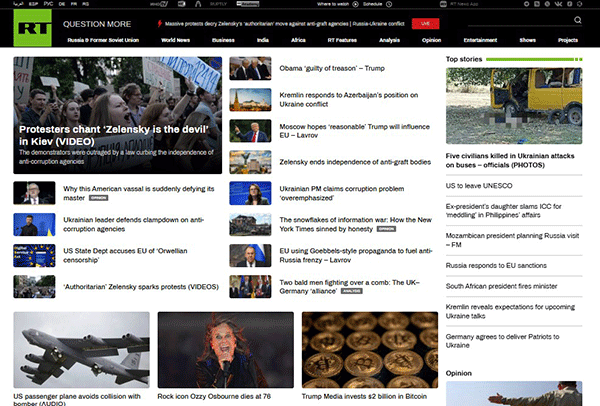Open the RT Features section
The image size is (600, 406).
pos(342,40)
